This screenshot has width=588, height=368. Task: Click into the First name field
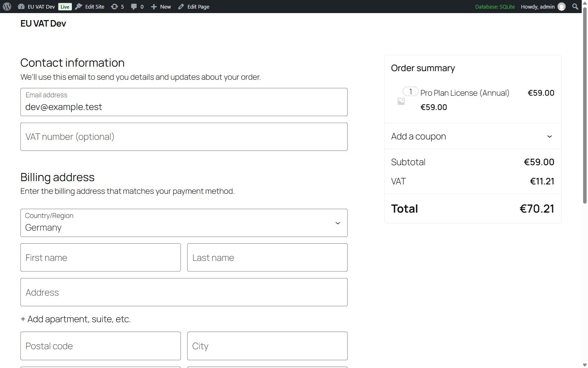click(x=100, y=258)
